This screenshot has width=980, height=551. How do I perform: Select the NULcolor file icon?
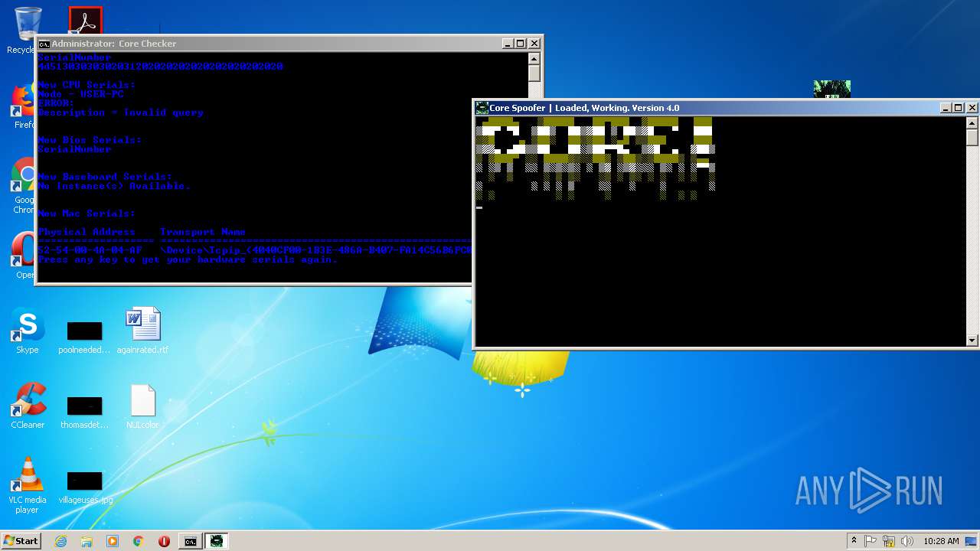[143, 406]
